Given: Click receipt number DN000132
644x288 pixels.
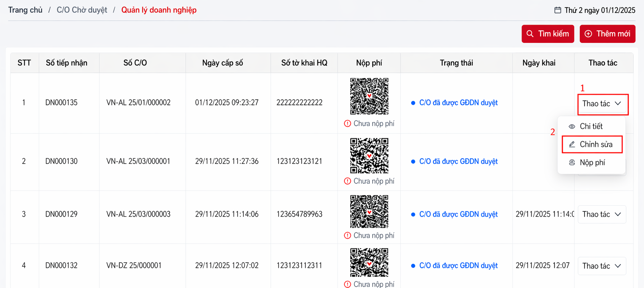Looking at the screenshot, I should tap(61, 266).
